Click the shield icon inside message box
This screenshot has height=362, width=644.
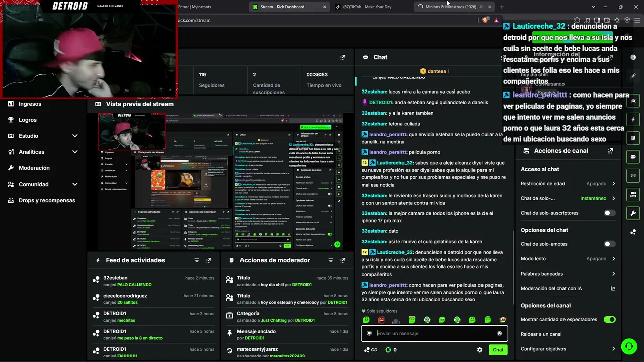[x=369, y=333]
